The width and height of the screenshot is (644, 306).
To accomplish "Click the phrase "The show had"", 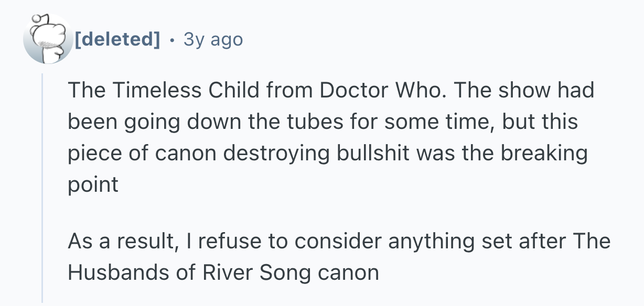I will [525, 91].
